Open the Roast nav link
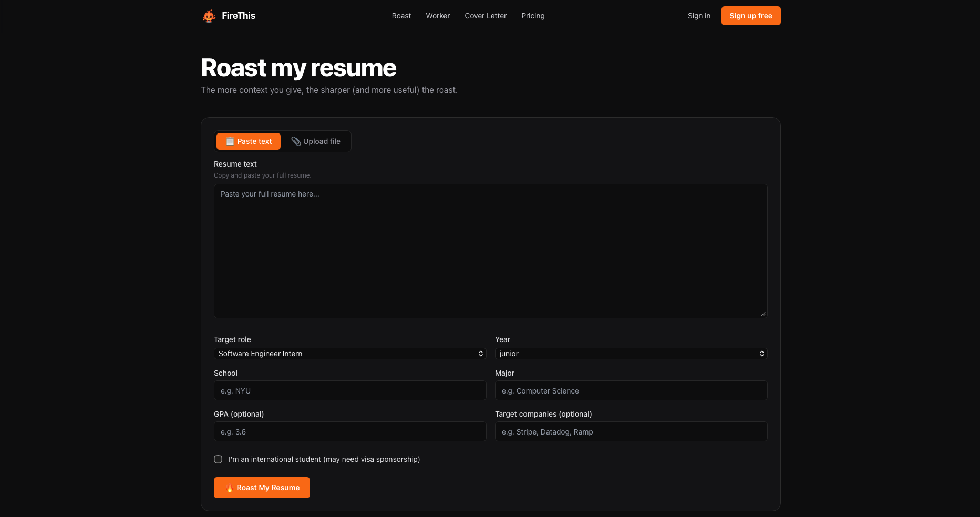 tap(401, 16)
